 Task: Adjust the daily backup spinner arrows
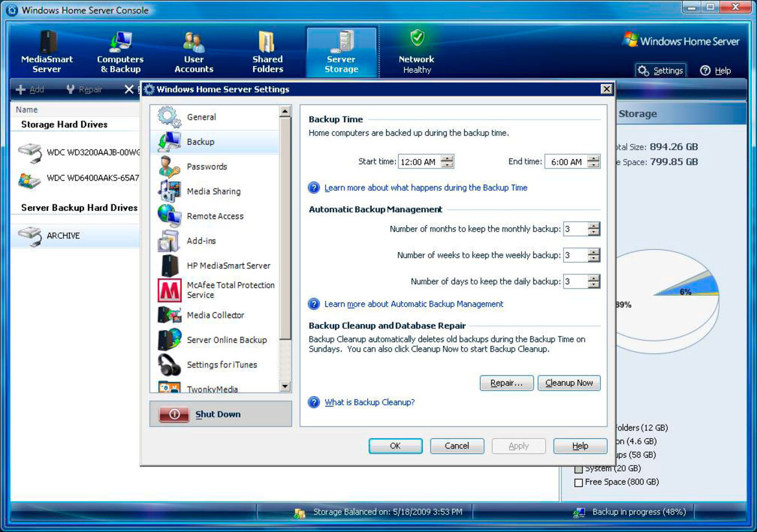point(594,281)
